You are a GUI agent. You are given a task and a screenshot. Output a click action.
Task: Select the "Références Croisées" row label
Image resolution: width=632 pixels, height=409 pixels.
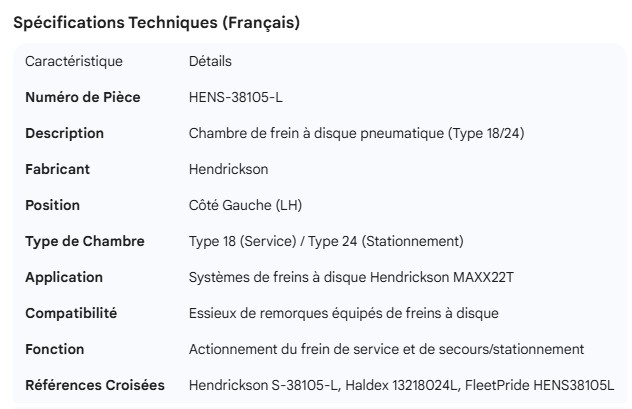pos(95,385)
